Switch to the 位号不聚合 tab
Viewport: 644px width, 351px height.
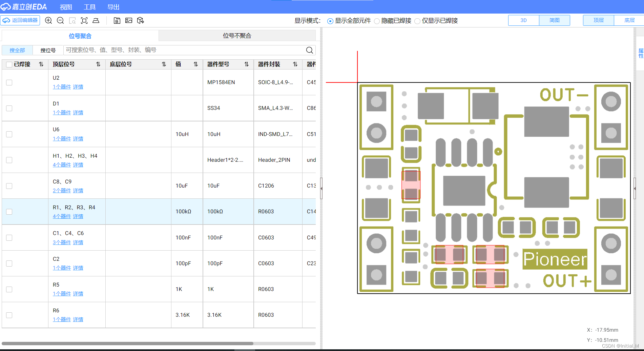click(237, 35)
